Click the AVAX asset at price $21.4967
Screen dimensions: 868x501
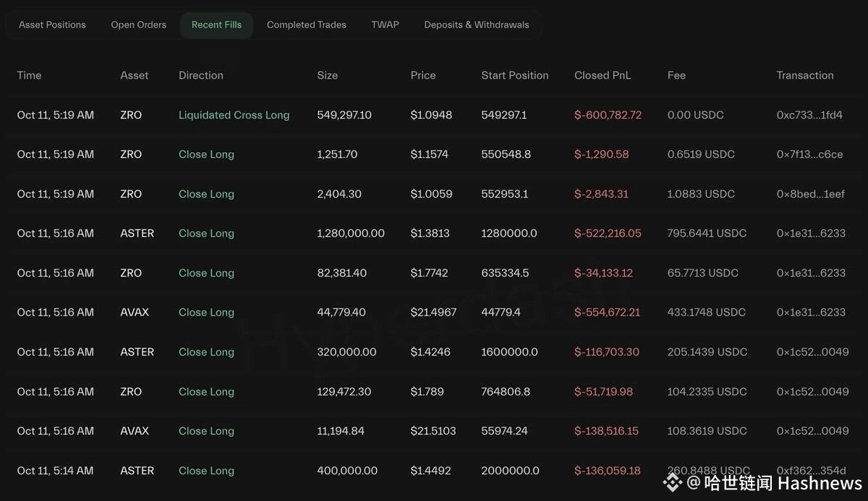(135, 312)
